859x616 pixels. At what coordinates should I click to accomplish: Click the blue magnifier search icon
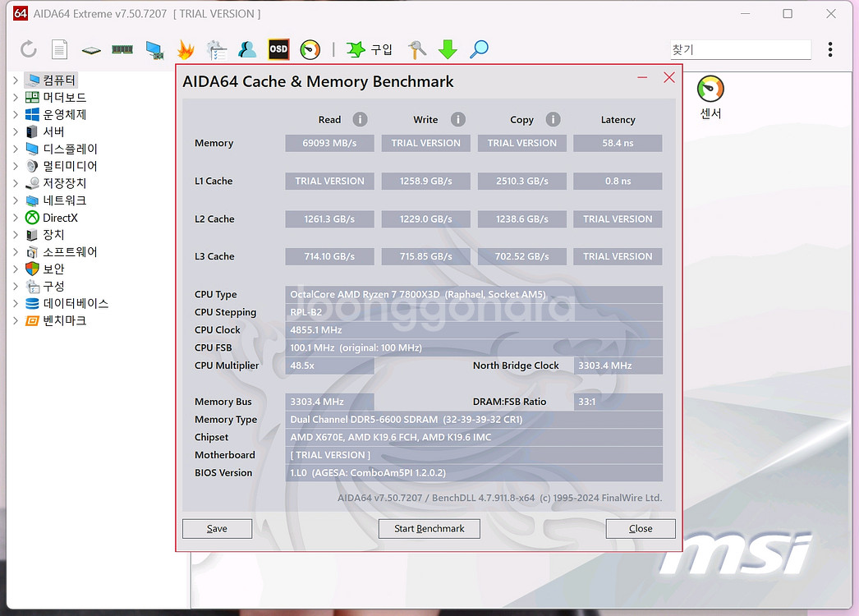coord(479,49)
